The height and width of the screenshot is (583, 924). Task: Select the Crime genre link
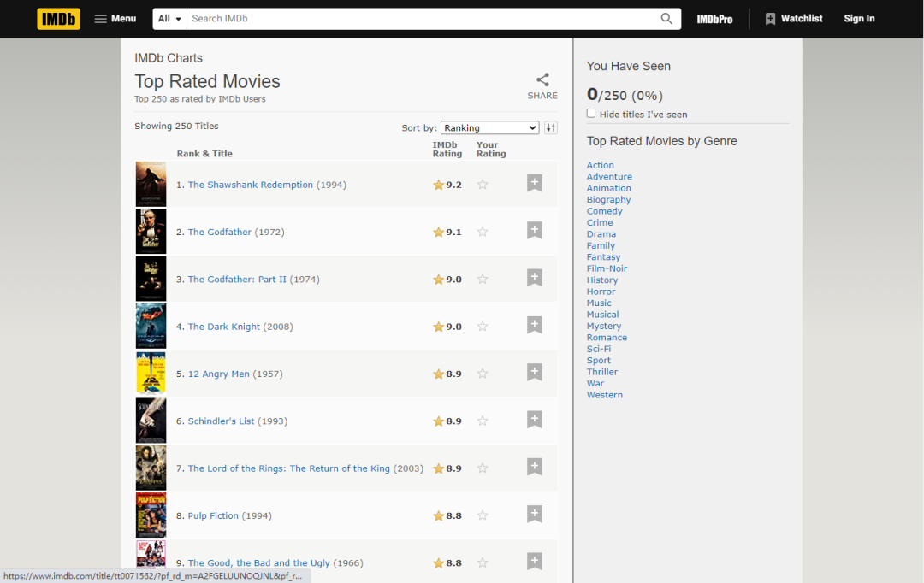tap(600, 222)
